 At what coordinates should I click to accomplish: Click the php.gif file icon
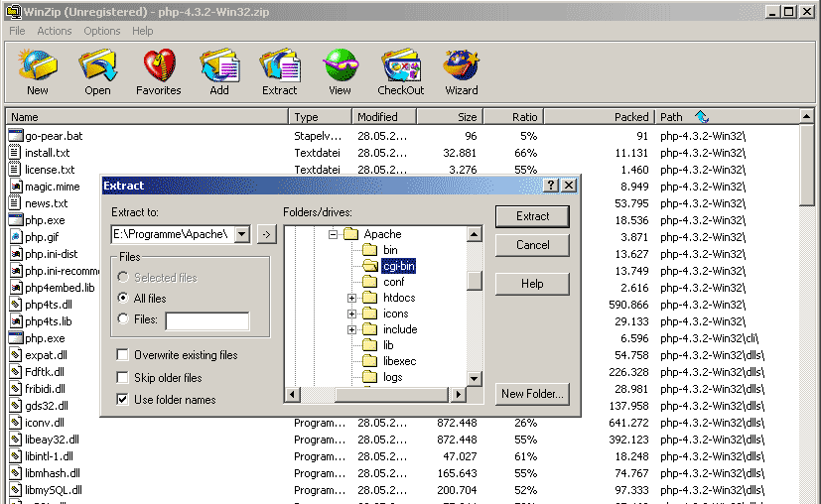(16, 236)
